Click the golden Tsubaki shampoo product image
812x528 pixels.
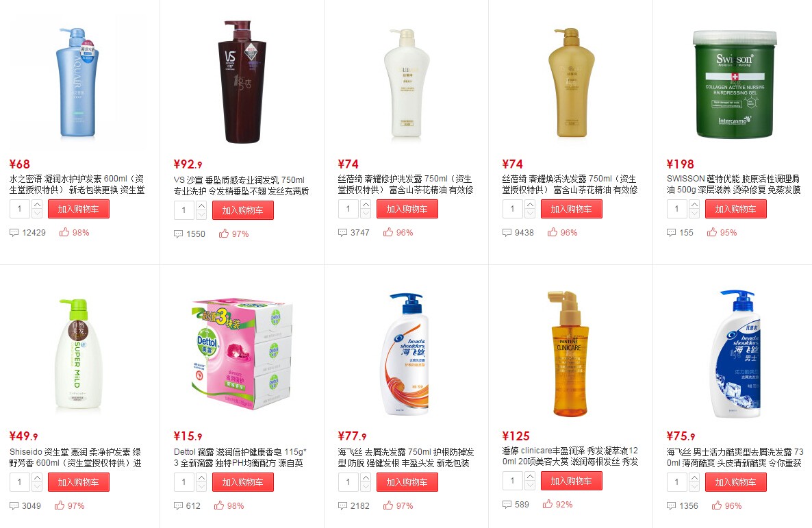point(571,82)
